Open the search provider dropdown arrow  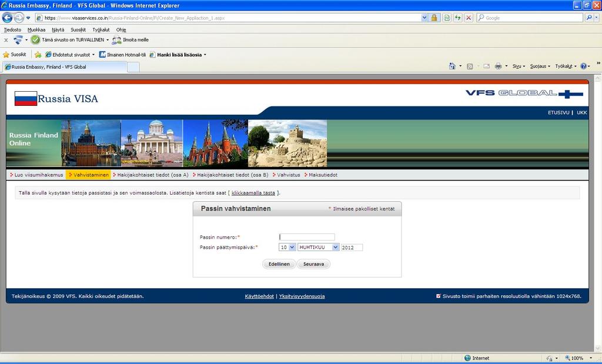pos(597,18)
